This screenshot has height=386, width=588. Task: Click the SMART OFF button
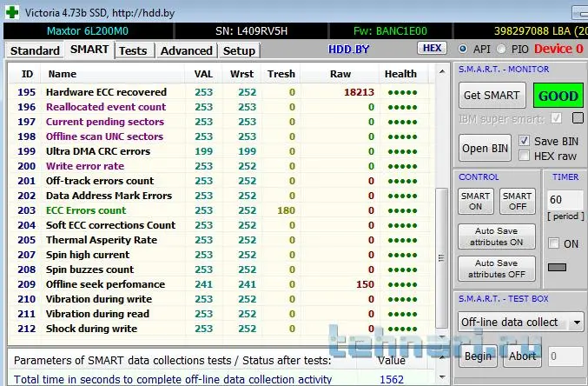pyautogui.click(x=518, y=202)
